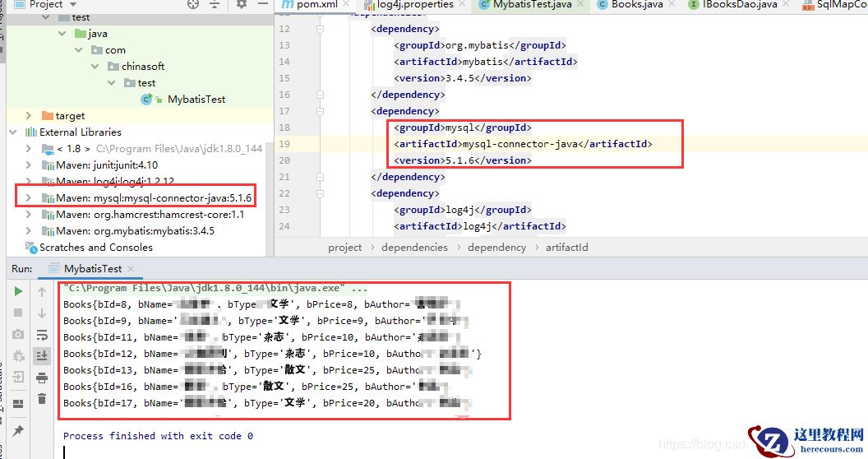Switch to IBooksDao.java tab

(740, 4)
